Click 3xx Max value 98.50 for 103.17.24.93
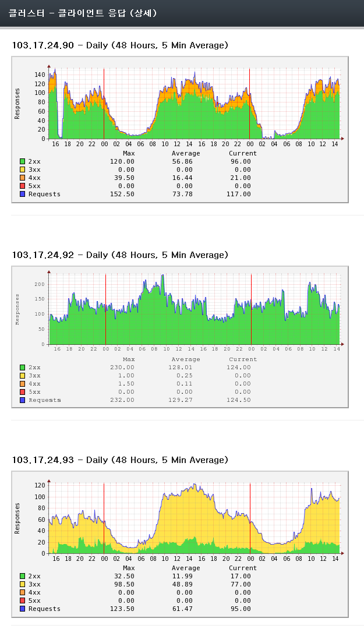 pos(124,584)
